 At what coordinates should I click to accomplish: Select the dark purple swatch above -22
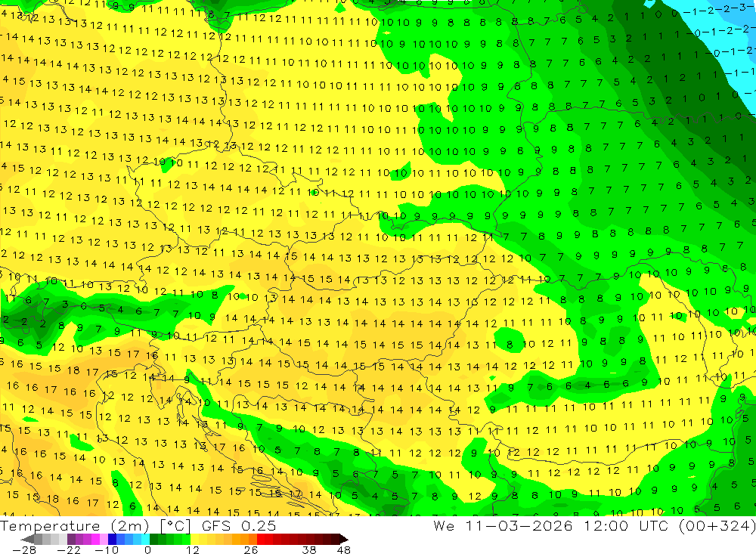click(71, 539)
